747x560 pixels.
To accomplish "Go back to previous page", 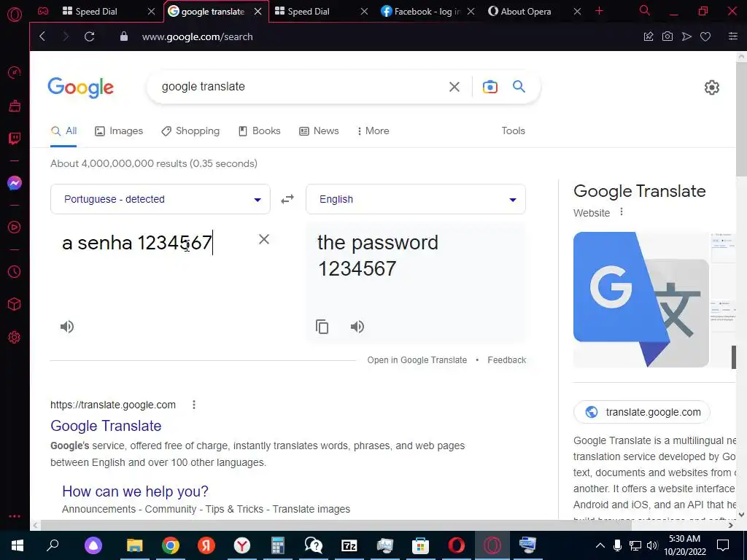I will click(x=42, y=36).
